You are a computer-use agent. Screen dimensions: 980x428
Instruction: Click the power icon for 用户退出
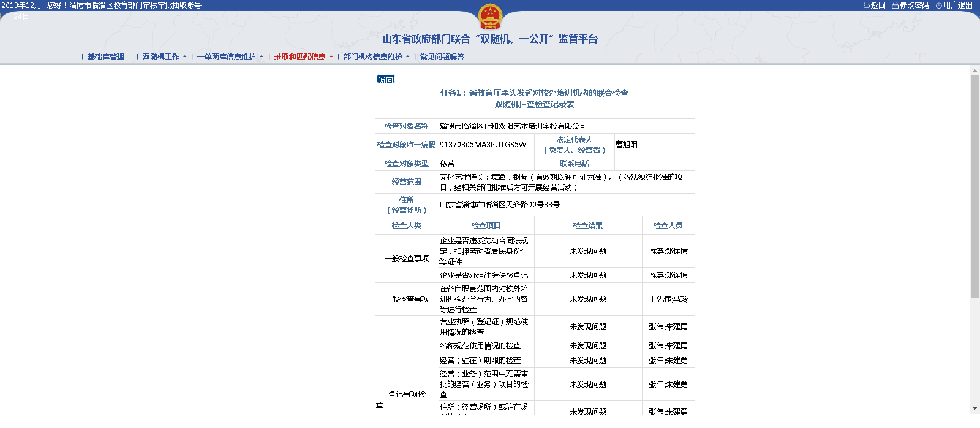pos(938,6)
